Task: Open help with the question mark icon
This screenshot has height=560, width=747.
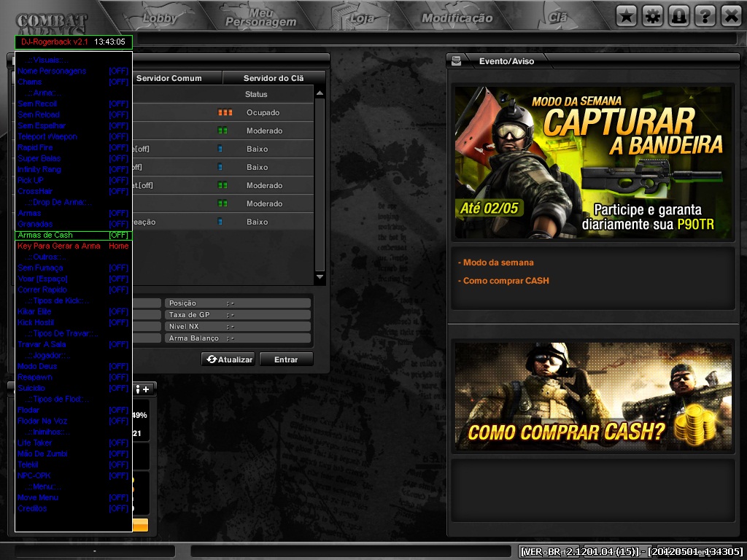Action: pyautogui.click(x=705, y=17)
